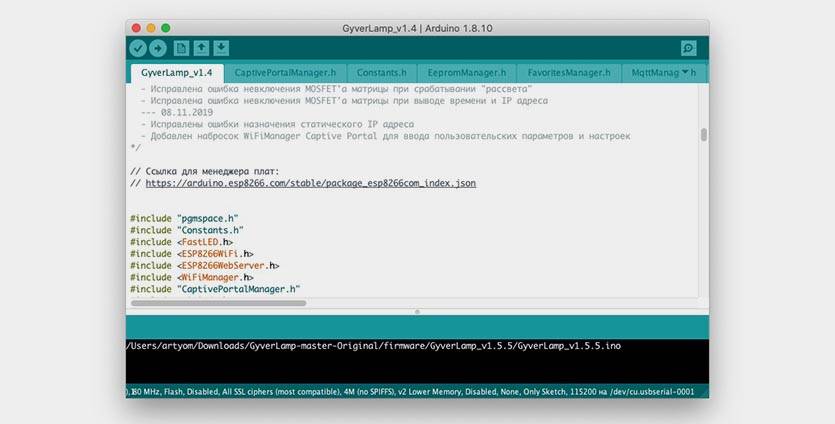Screen dimensions: 835x424
Task: Click the editor vertical scrollbar handle
Action: [703, 135]
